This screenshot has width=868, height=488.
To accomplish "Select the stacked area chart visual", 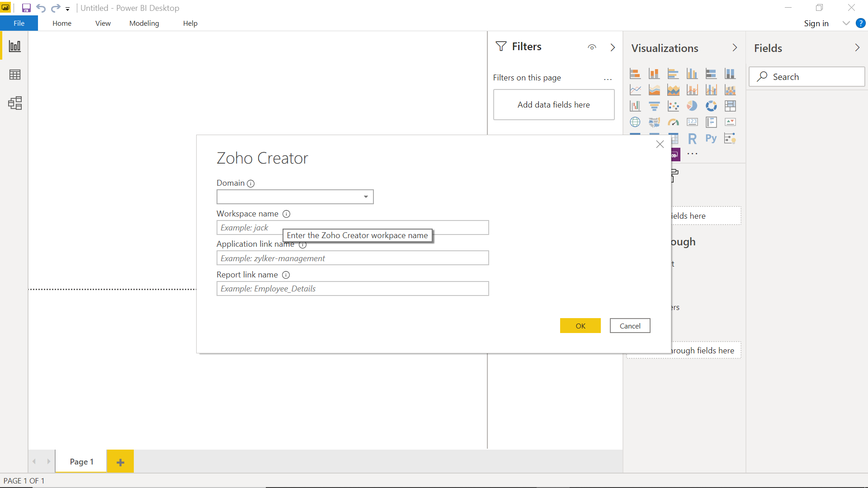I will click(673, 90).
